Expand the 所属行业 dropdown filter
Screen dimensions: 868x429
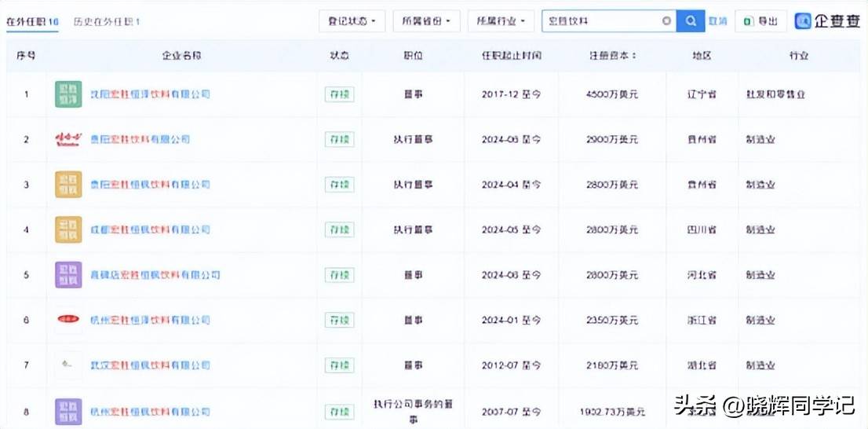tap(501, 21)
